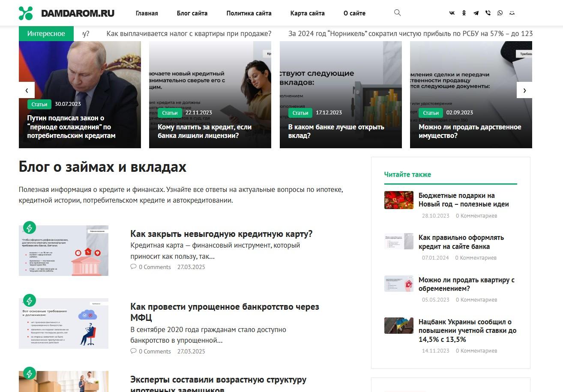The width and height of the screenshot is (563, 392).
Task: Open the search magnifier icon
Action: tap(397, 13)
